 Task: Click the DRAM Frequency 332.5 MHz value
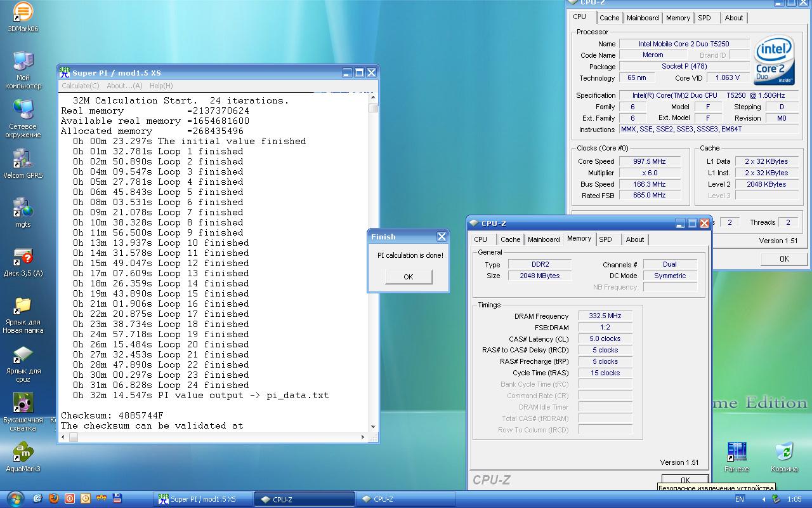tap(605, 316)
